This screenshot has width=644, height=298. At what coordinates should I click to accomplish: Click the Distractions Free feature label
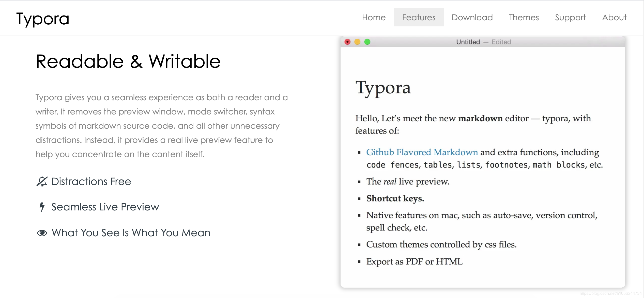click(91, 181)
